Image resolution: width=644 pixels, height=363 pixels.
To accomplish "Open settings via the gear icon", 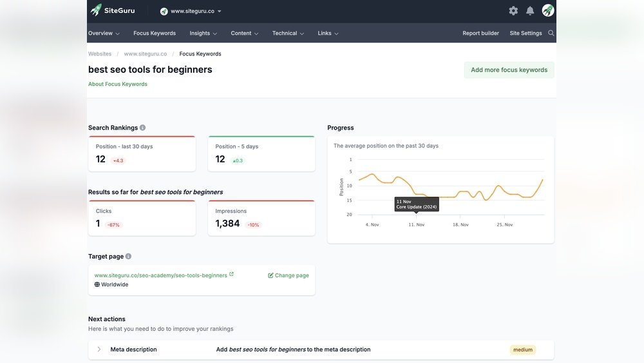I will click(x=513, y=11).
